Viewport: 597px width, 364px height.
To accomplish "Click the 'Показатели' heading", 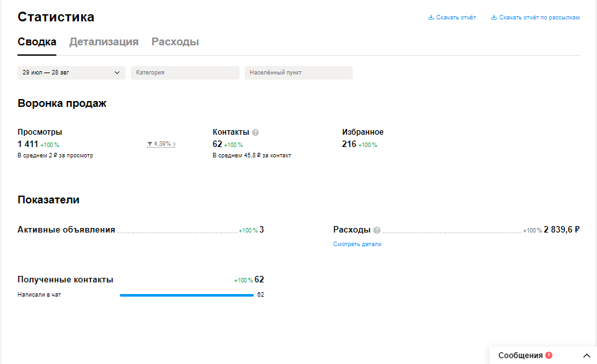I will pos(49,199).
